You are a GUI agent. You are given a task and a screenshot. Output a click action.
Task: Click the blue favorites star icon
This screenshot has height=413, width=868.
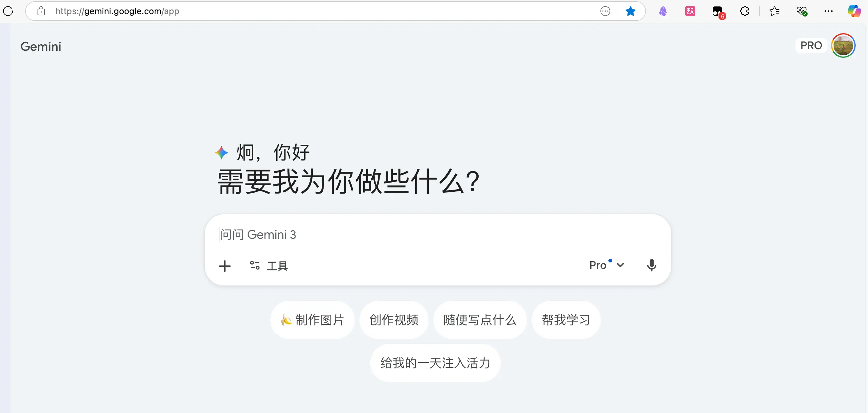630,11
